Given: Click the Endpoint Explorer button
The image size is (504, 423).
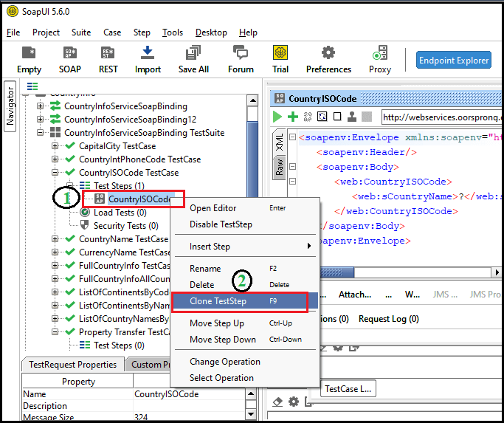Looking at the screenshot, I should point(454,60).
